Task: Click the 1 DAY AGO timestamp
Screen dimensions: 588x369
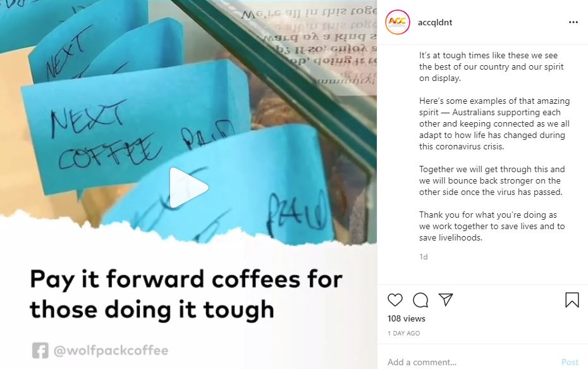Action: (x=404, y=333)
